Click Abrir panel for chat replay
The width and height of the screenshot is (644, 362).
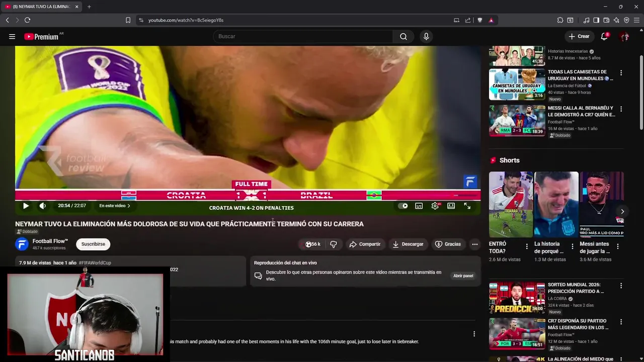[463, 276]
